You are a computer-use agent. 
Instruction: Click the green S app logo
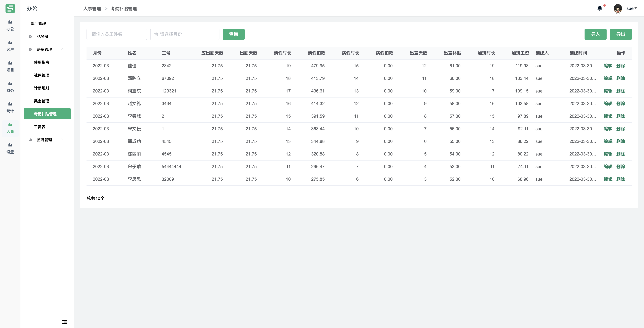(10, 8)
